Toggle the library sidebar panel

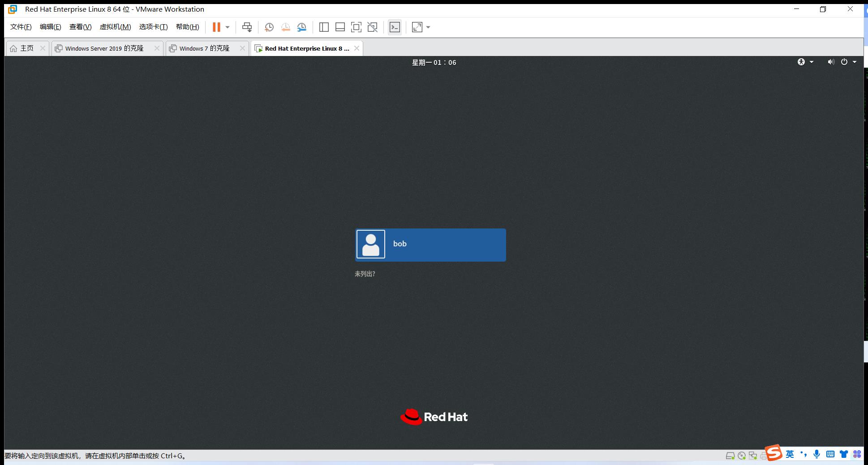[324, 27]
